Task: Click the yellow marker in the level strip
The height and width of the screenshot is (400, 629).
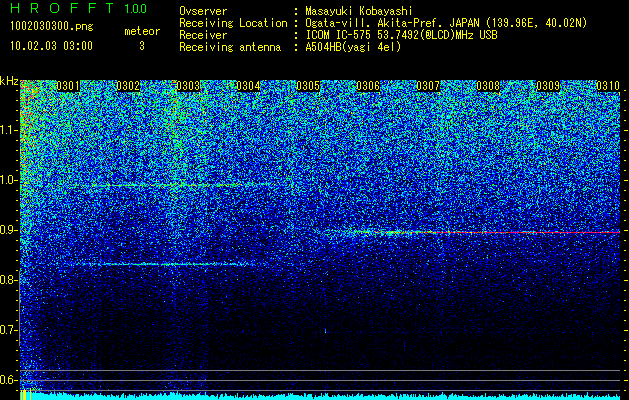Action: 24,395
